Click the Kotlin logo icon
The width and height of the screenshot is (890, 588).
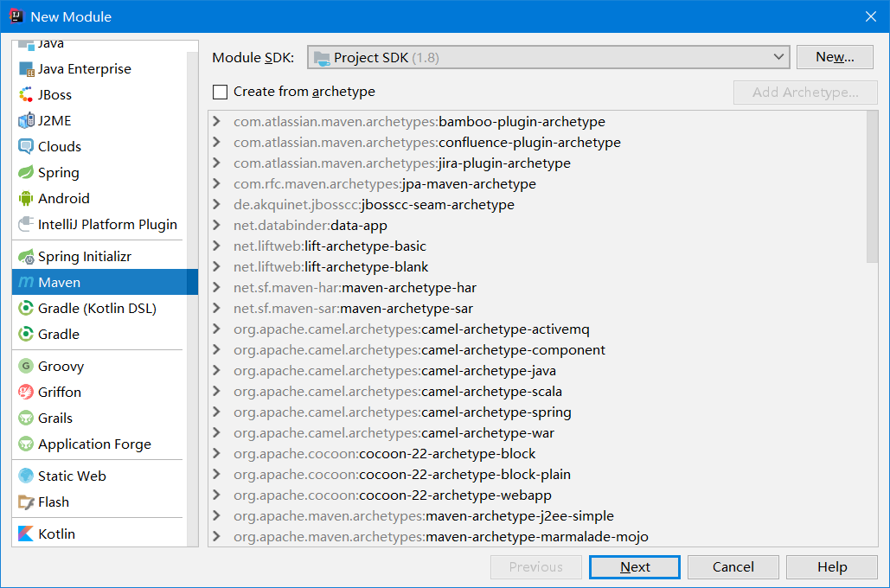[26, 534]
